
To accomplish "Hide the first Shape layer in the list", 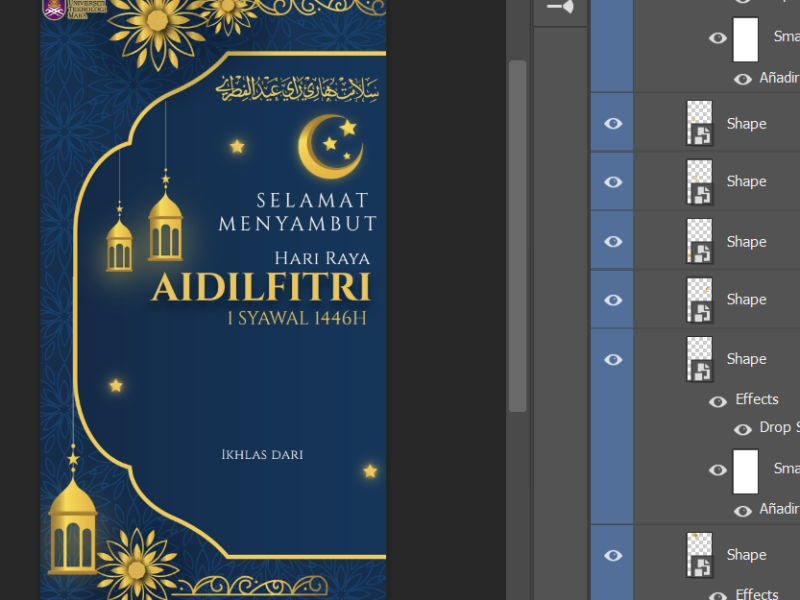I will tap(613, 123).
